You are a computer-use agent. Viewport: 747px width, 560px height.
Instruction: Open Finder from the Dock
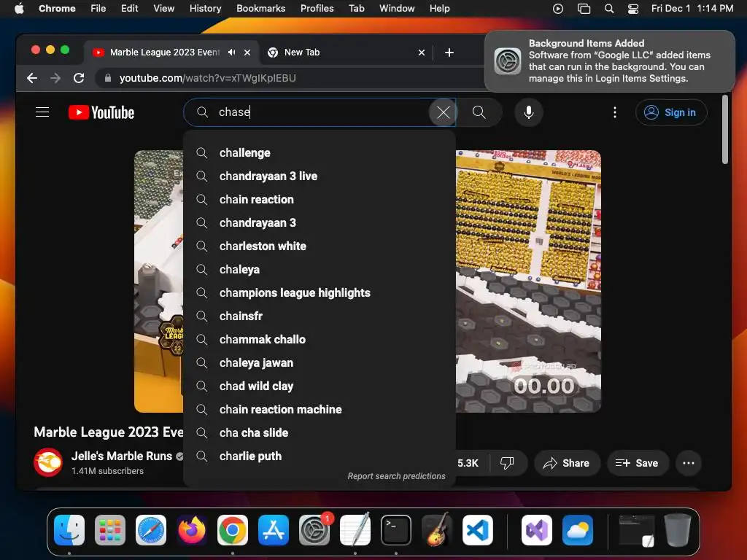69,530
